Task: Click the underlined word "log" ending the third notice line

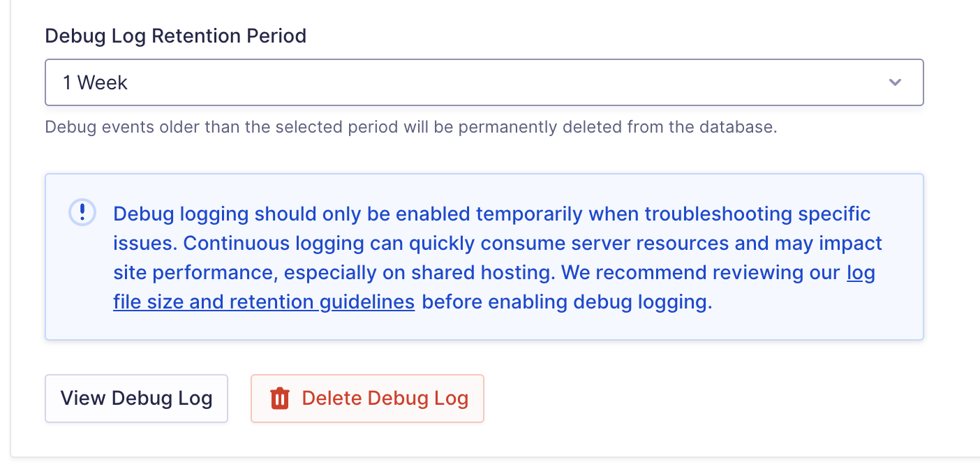Action: pyautogui.click(x=861, y=272)
